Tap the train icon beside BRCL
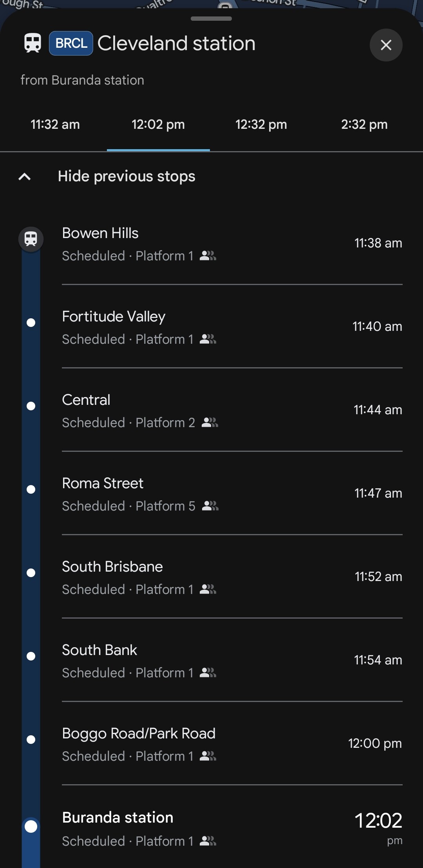The width and height of the screenshot is (423, 868). click(x=33, y=43)
